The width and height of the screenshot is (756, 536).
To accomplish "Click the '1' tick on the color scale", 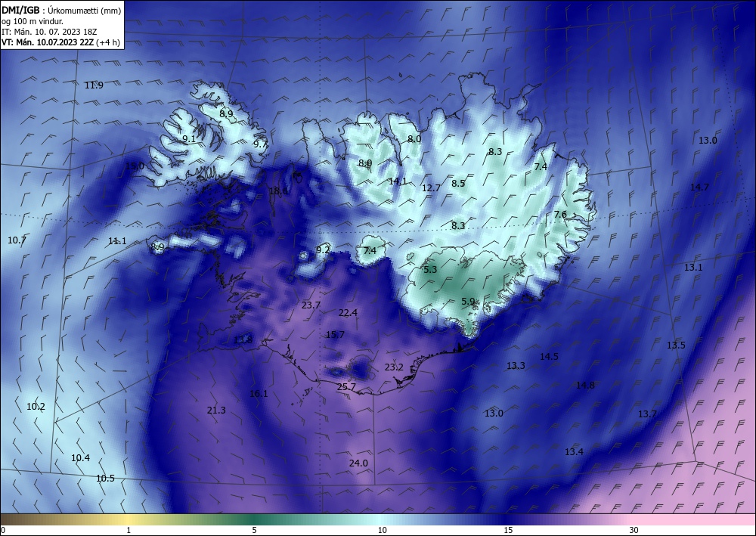I will click(x=129, y=530).
